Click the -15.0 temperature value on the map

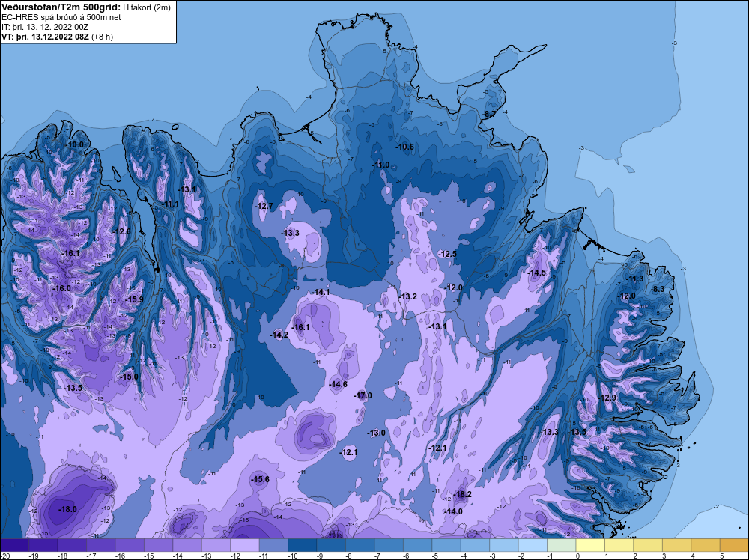(129, 376)
